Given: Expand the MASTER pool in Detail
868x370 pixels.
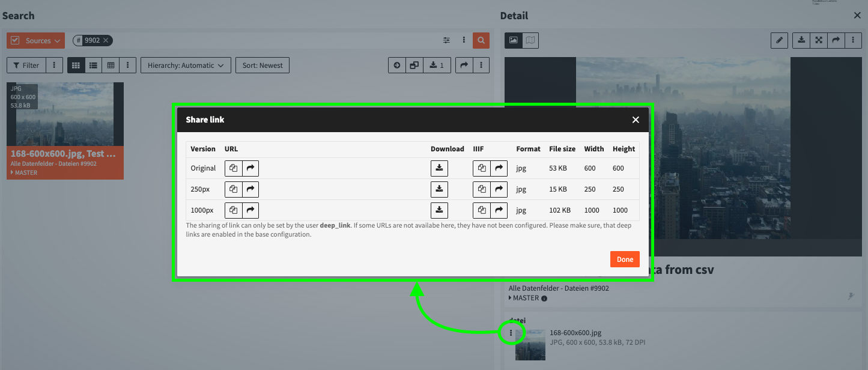Looking at the screenshot, I should point(511,298).
